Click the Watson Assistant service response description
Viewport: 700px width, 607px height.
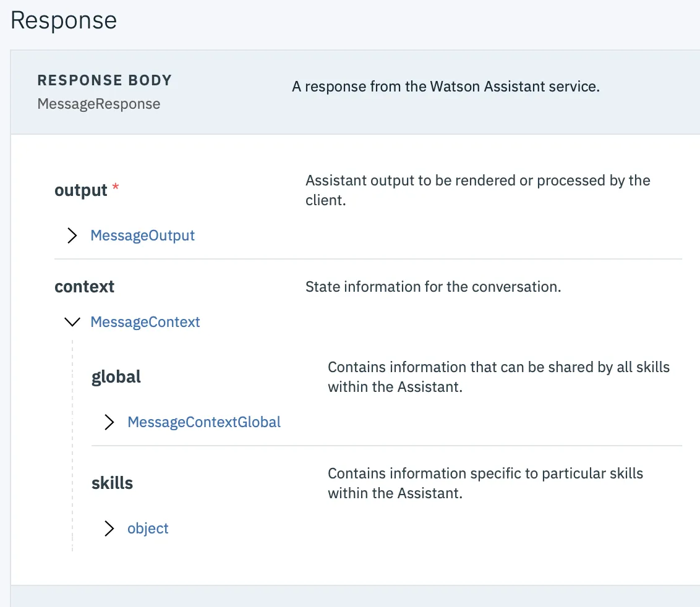(x=446, y=87)
